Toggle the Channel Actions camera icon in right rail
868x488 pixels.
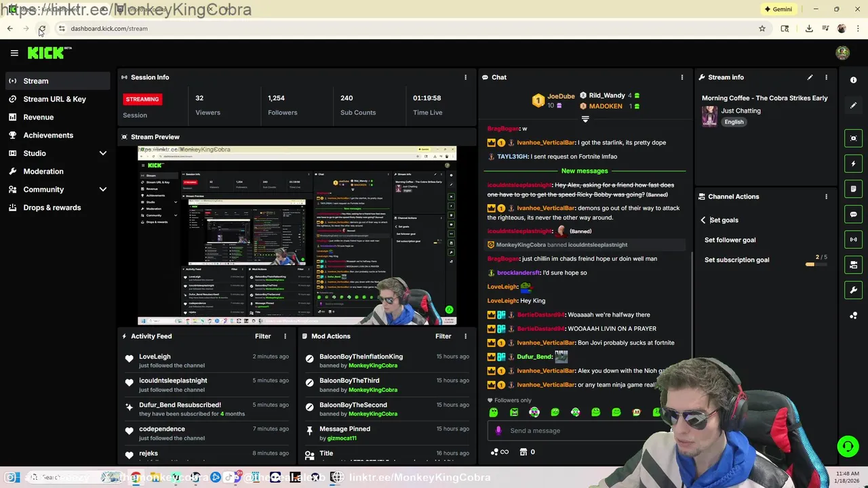coord(853,265)
